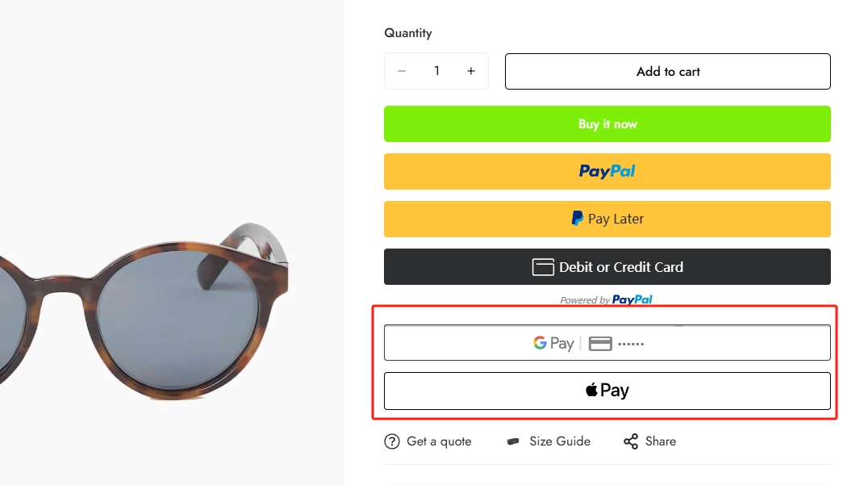
Task: Click the green Buy it now button
Action: tap(607, 124)
